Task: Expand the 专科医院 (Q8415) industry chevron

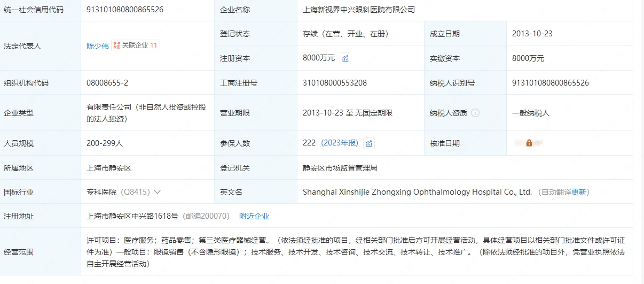Action: 157,192
